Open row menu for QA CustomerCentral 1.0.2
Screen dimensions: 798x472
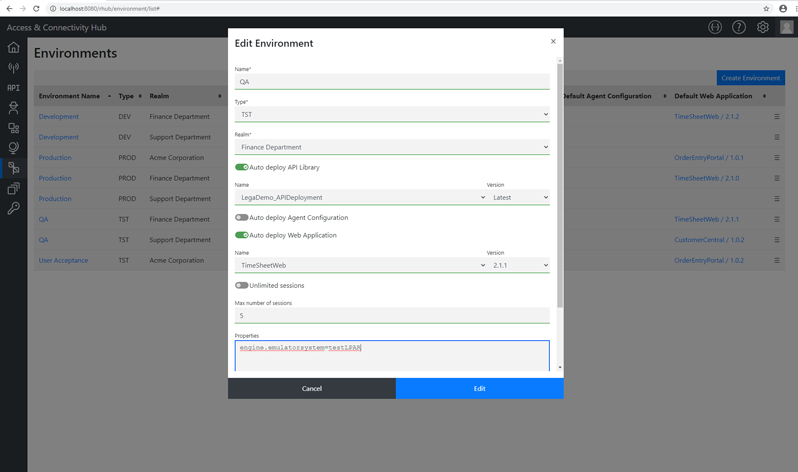pyautogui.click(x=777, y=240)
